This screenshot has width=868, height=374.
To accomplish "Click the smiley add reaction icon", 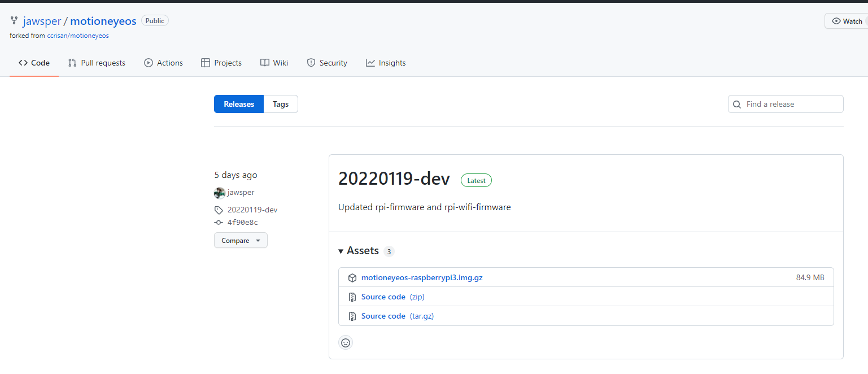I will 346,342.
